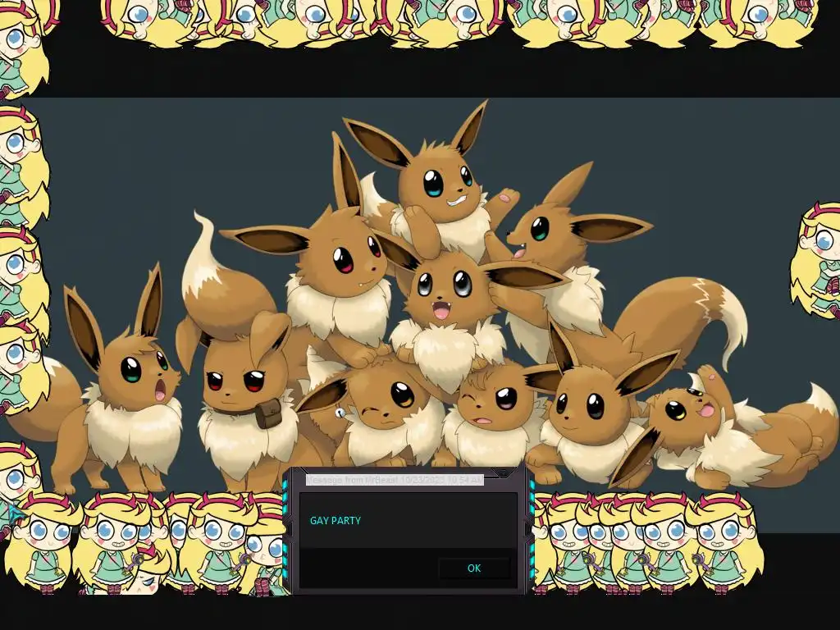
Task: Click the emblem icon in the dialog's top-right corner
Action: (x=503, y=473)
